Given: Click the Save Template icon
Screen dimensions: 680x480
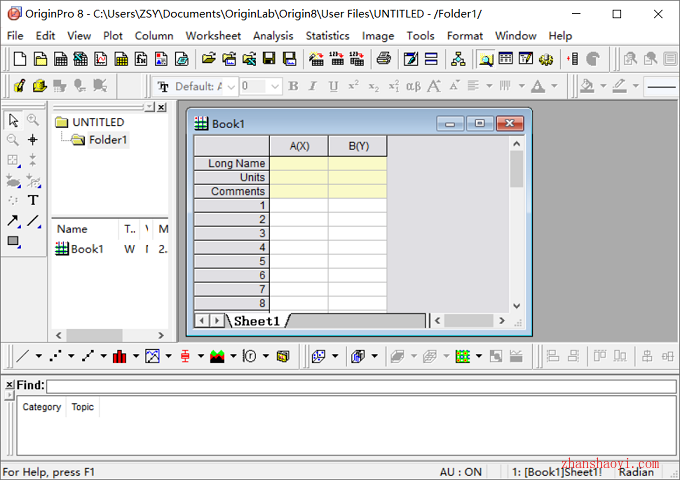Looking at the screenshot, I should click(289, 59).
